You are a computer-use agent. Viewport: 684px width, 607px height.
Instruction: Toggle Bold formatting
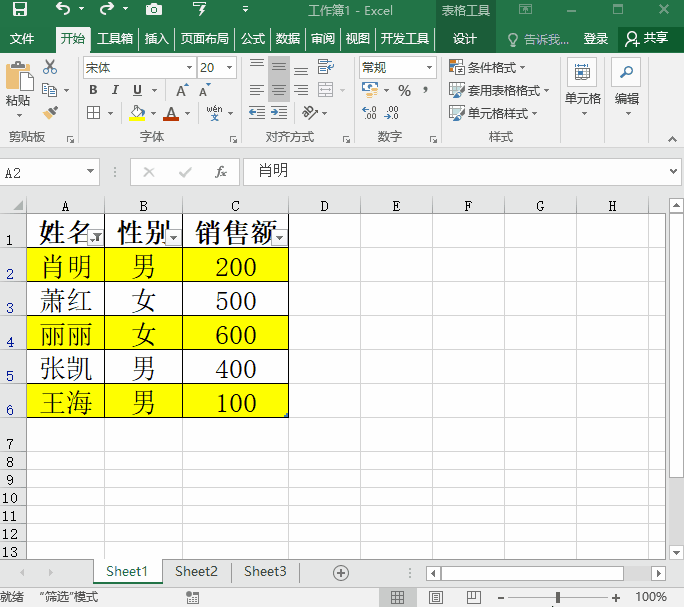click(93, 90)
